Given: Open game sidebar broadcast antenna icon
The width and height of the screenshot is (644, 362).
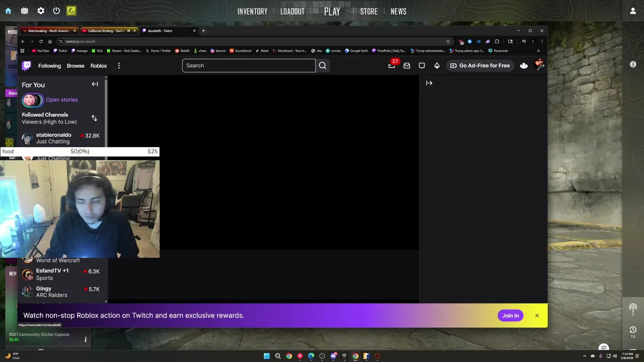Looking at the screenshot, I should click(633, 309).
